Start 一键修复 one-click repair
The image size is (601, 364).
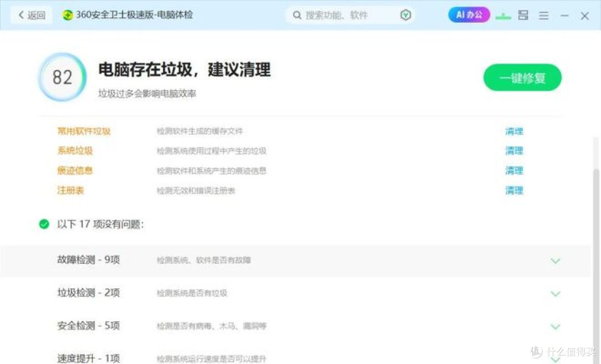click(x=523, y=78)
